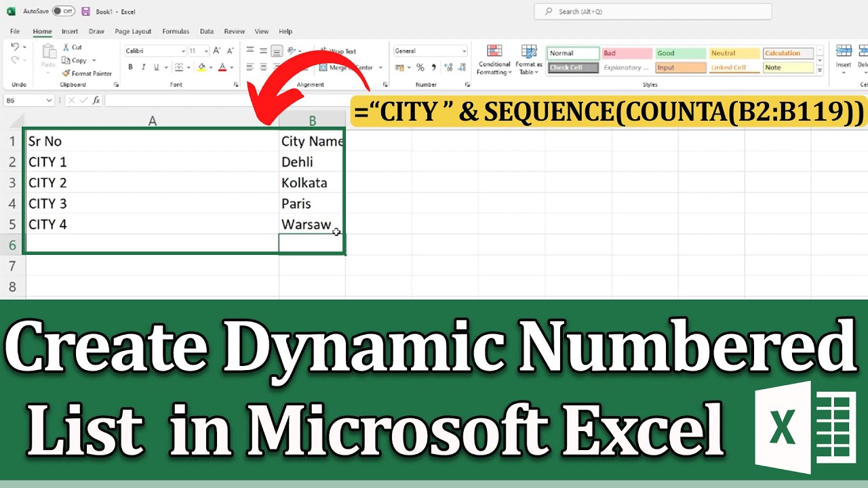Toggle Italic formatting

(143, 67)
